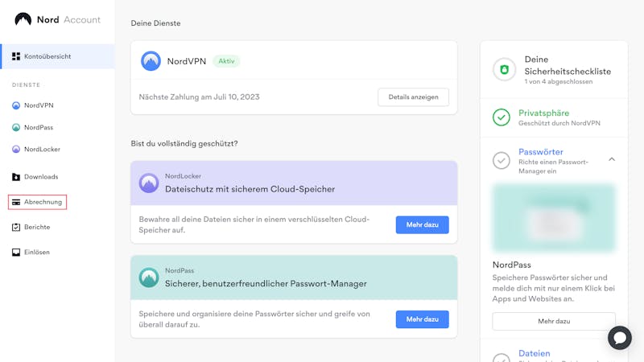Click the Bist du vollständig geschützt? heading
Screen dimensions: 644x362
(x=184, y=144)
